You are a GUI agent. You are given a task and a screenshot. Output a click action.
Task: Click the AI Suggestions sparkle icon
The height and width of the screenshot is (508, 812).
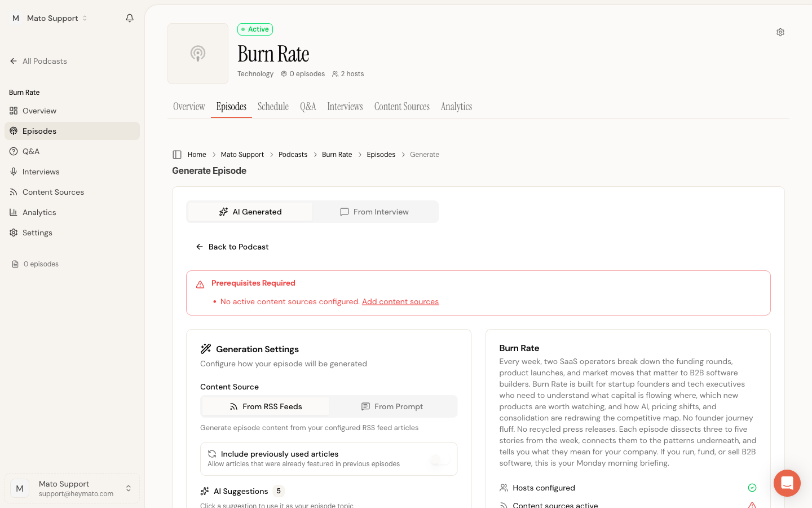coord(205,491)
